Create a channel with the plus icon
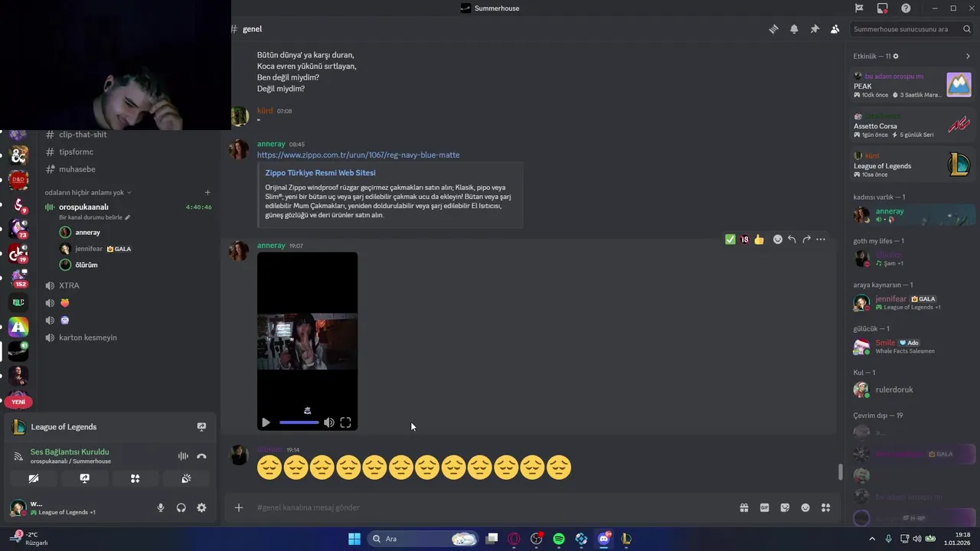 tap(207, 193)
